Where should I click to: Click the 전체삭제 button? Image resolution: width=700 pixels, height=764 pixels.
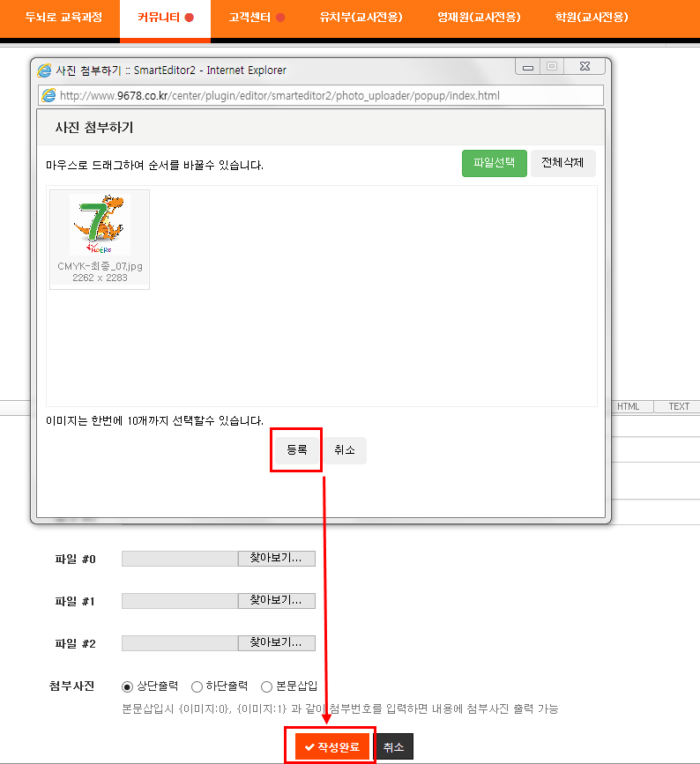[x=562, y=163]
